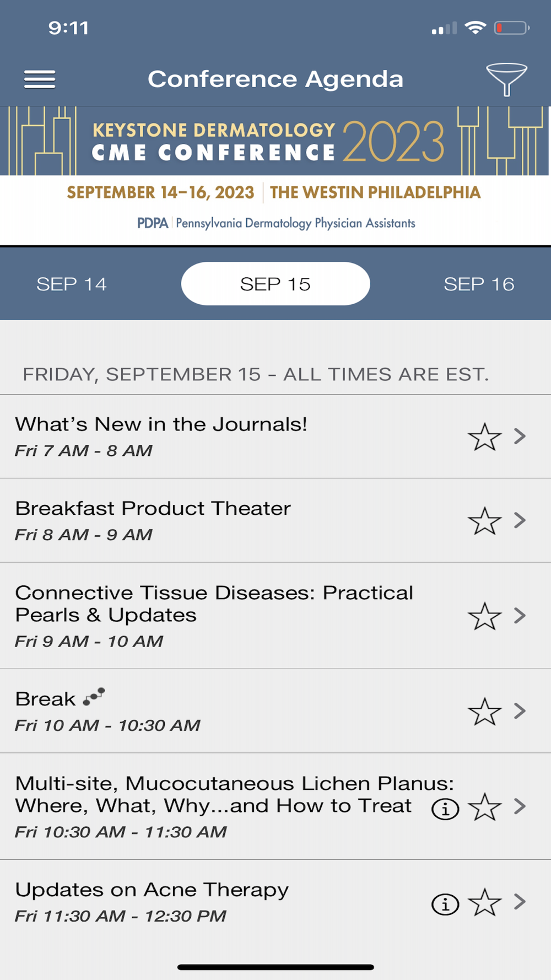Tap the battery indicator in status bar
551x980 pixels.
(x=511, y=28)
